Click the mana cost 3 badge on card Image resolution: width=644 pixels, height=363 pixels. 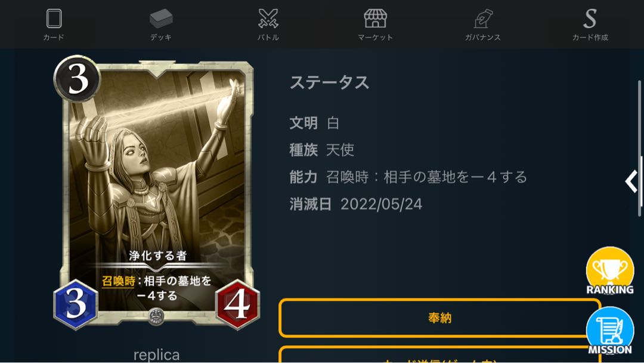pos(77,79)
